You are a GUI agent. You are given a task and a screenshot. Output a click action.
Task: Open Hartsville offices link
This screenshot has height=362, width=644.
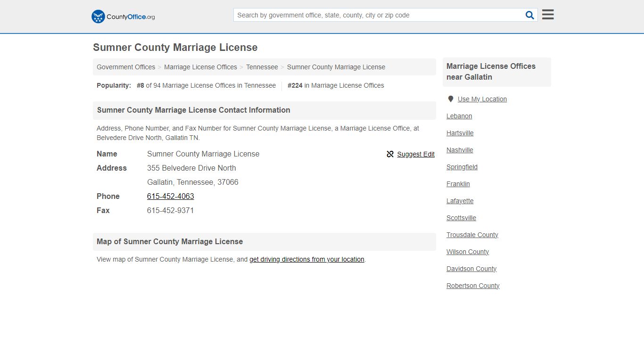460,133
